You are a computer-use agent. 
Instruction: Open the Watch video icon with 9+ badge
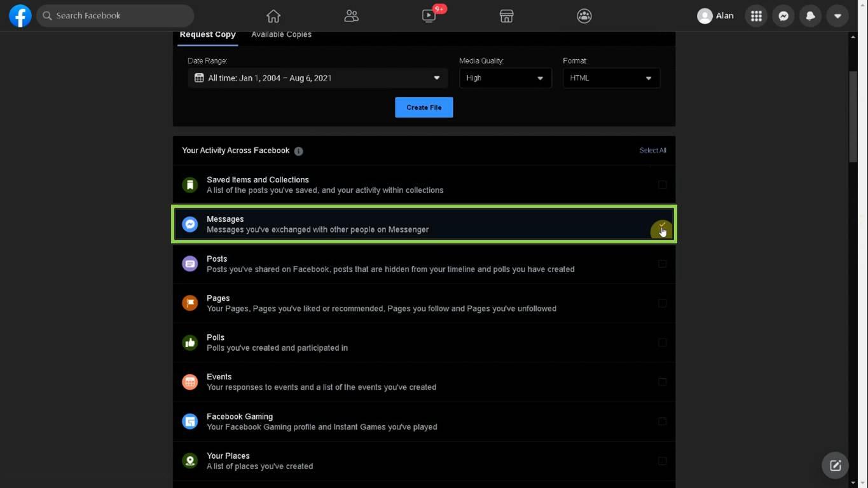point(429,16)
